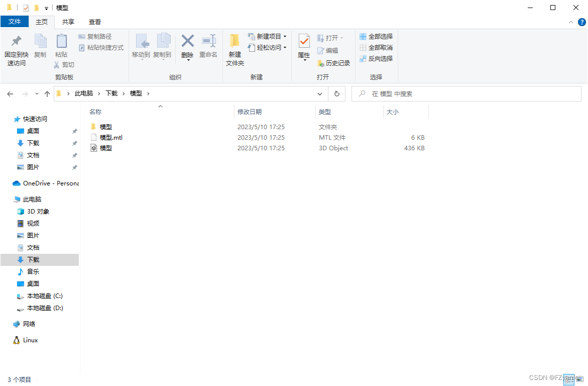Switch to the 查看 ribbon tab

(94, 22)
